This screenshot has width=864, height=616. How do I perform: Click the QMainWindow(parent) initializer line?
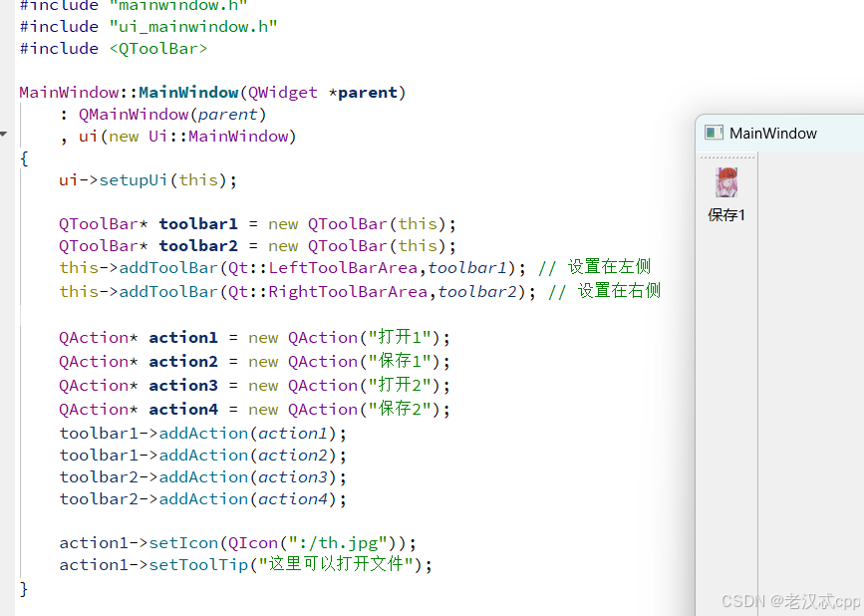pos(163,115)
